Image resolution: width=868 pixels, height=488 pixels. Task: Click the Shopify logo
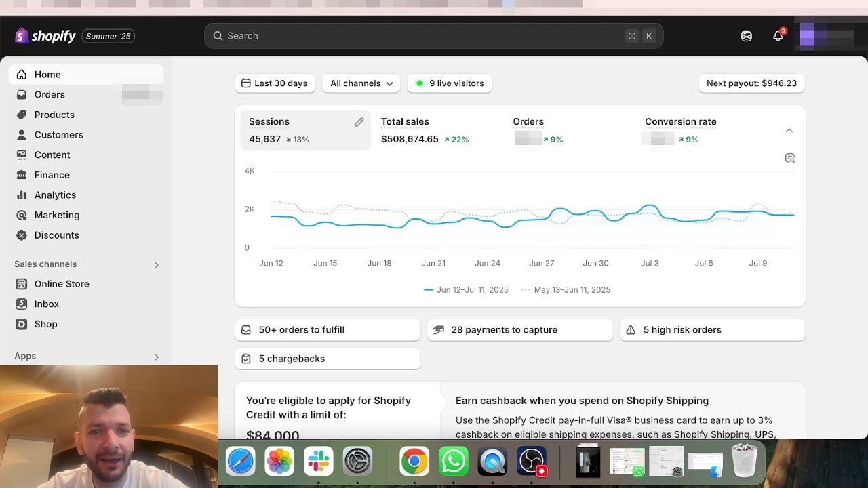click(45, 36)
